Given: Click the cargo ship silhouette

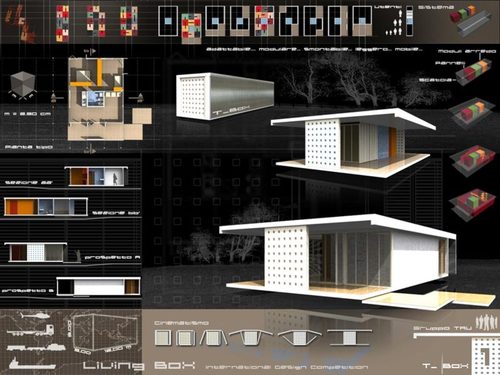Looking at the screenshot, I should [x=32, y=363].
